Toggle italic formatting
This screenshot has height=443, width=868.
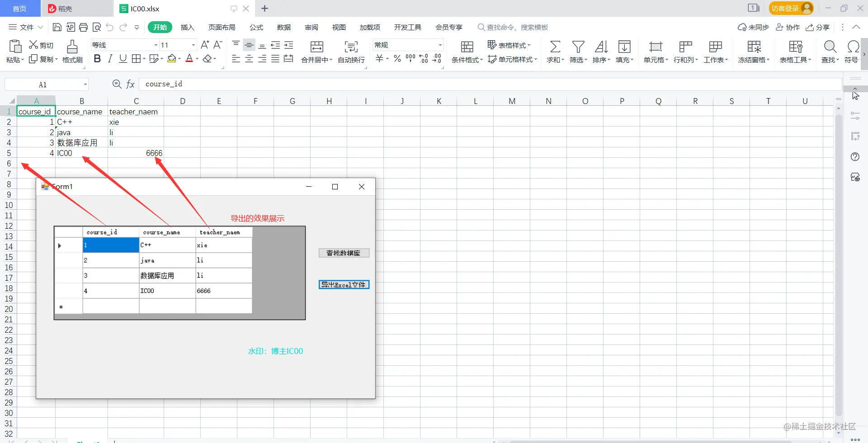pos(110,59)
